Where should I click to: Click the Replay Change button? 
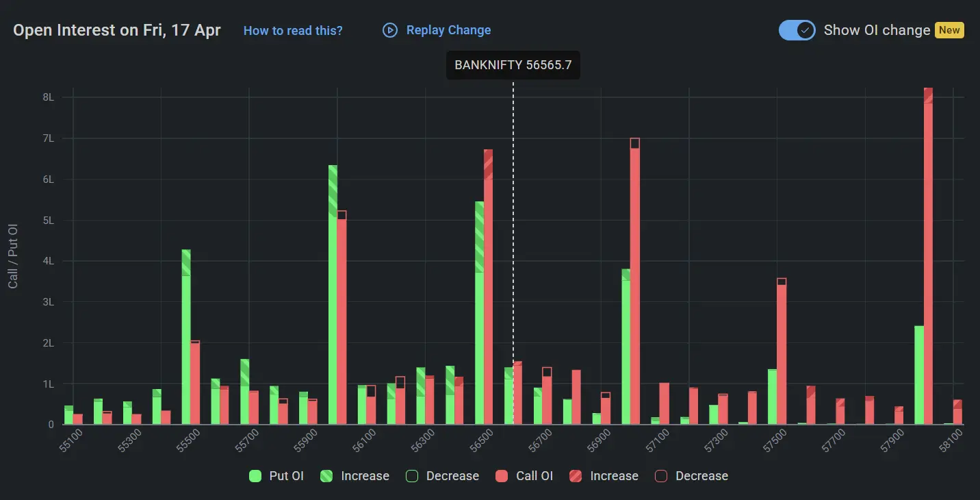pyautogui.click(x=437, y=29)
